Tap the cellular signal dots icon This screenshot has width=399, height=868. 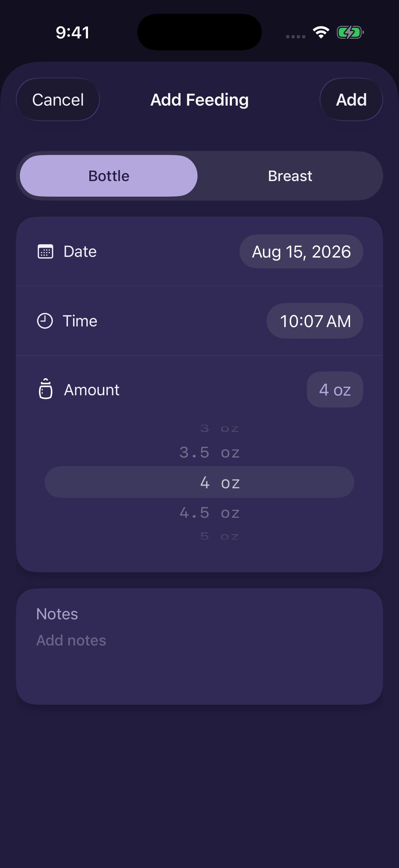(296, 36)
